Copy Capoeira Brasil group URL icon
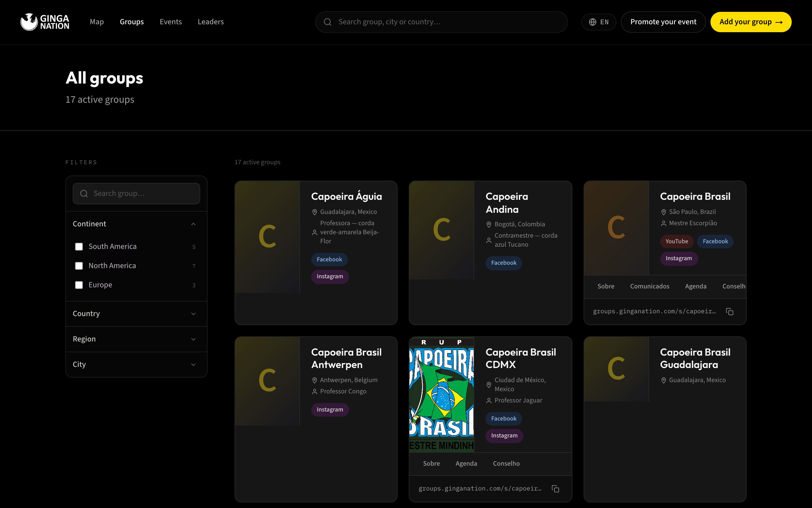 point(729,312)
